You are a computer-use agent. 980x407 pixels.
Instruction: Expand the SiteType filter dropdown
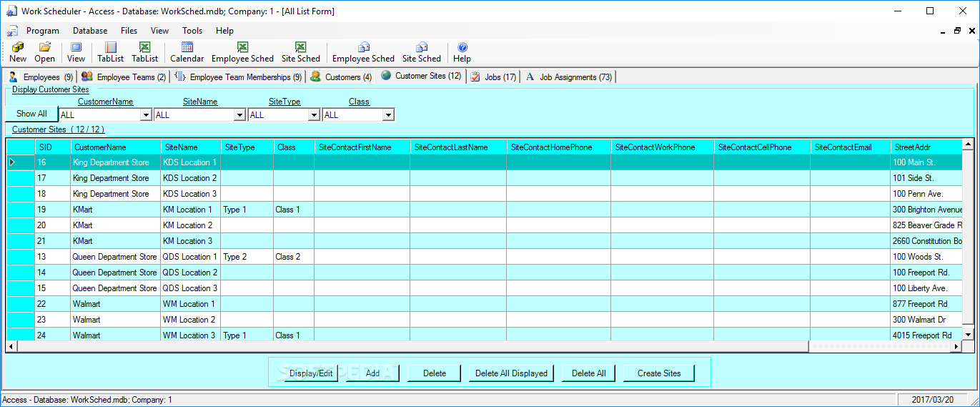tap(314, 115)
